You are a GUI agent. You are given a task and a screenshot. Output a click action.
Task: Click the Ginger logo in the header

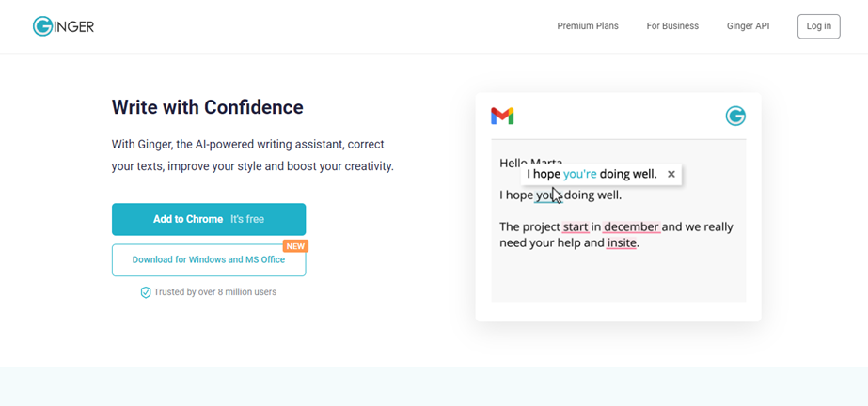pos(63,26)
